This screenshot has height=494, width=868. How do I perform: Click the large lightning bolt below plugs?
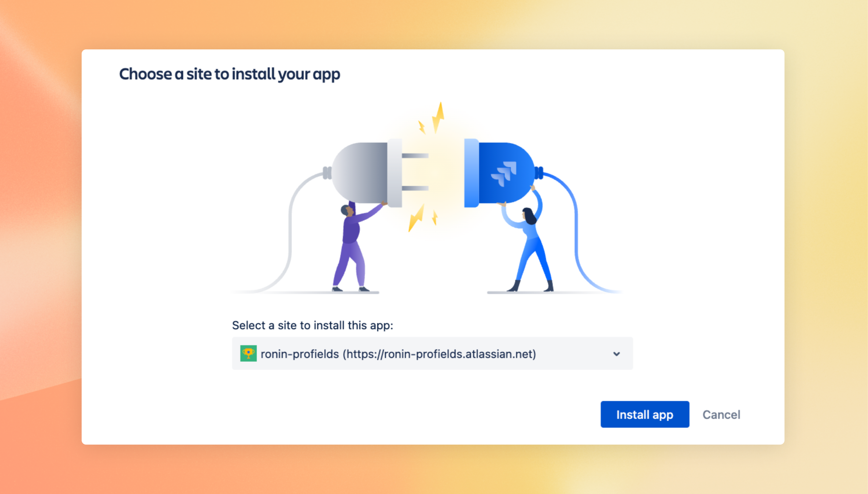coord(416,218)
